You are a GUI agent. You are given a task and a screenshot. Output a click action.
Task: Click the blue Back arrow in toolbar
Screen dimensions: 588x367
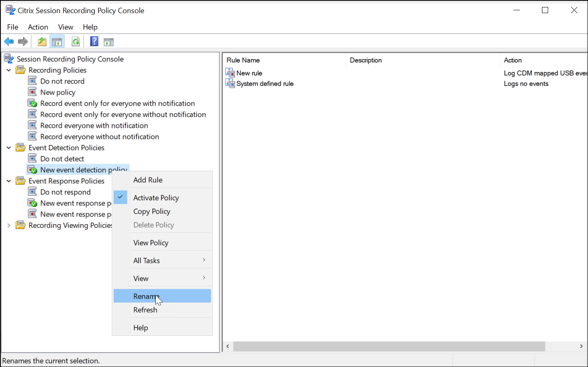tap(9, 41)
